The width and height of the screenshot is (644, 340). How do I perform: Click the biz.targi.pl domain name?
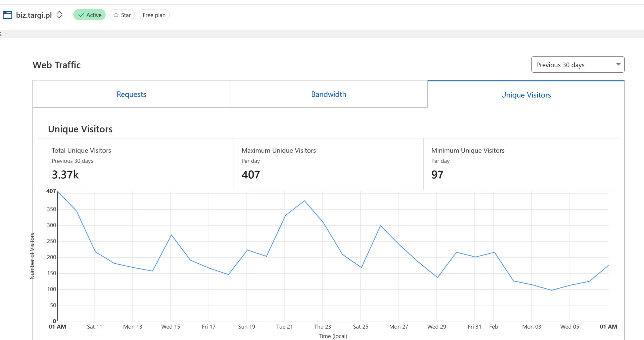34,15
